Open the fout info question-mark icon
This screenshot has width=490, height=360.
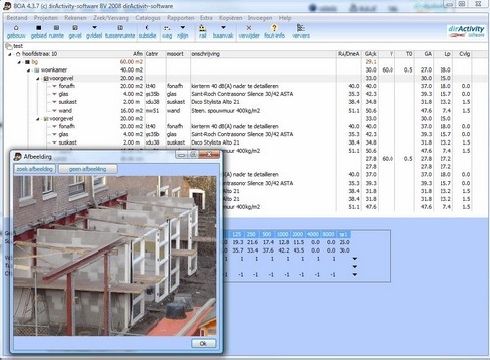click(274, 28)
